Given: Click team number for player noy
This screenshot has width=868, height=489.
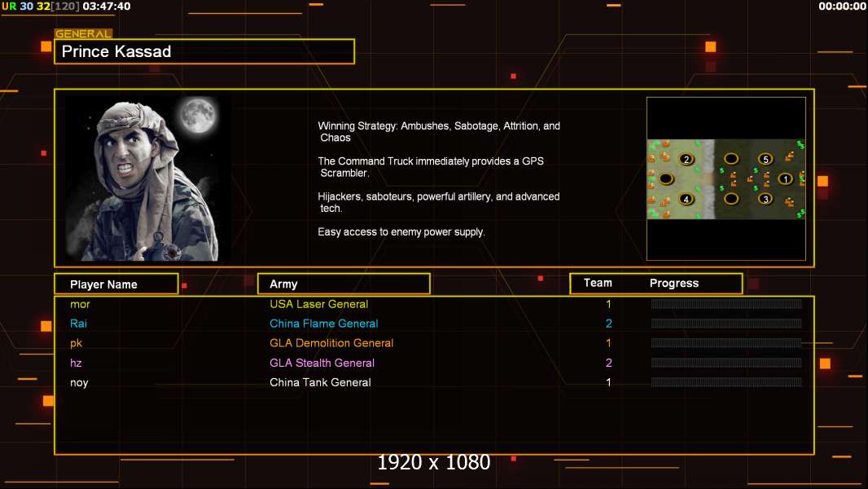Looking at the screenshot, I should point(608,382).
